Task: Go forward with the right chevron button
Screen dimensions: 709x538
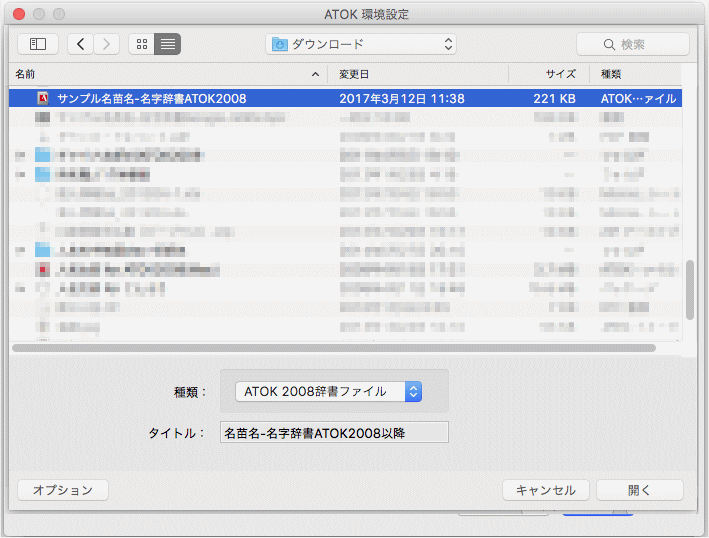Action: tap(107, 44)
